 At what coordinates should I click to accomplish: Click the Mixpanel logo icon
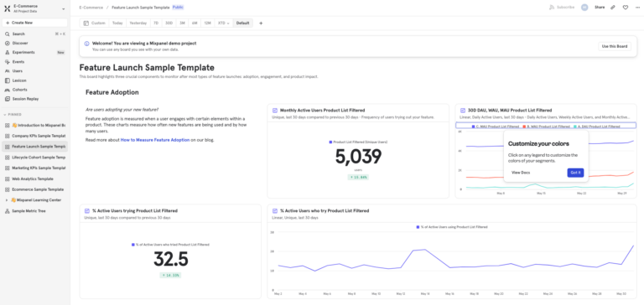coord(8,8)
